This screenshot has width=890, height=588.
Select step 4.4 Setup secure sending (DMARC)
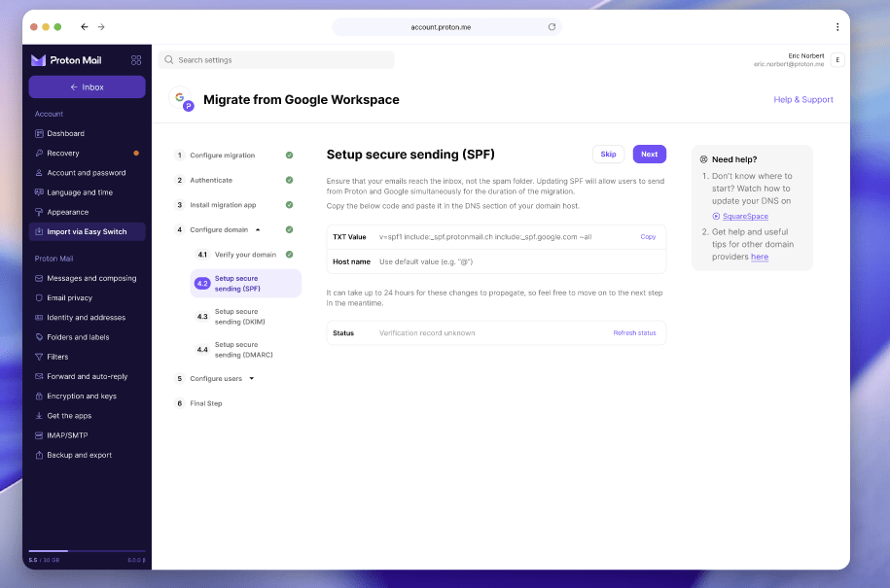[x=246, y=349]
